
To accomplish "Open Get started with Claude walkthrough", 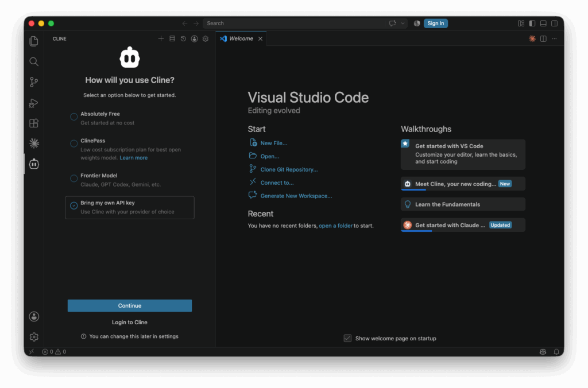I will (463, 225).
